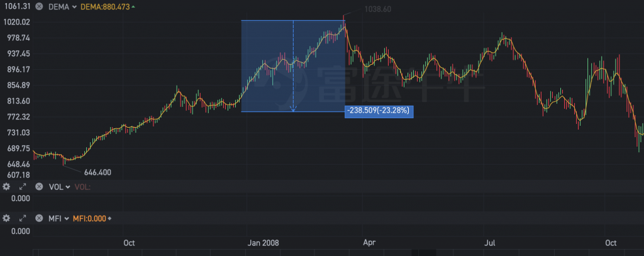This screenshot has width=644, height=256.
Task: Remove the VOL indicator with its X icon
Action: click(40, 187)
